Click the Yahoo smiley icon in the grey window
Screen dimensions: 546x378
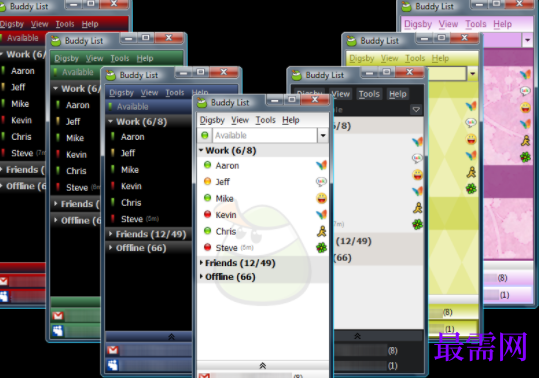click(417, 174)
